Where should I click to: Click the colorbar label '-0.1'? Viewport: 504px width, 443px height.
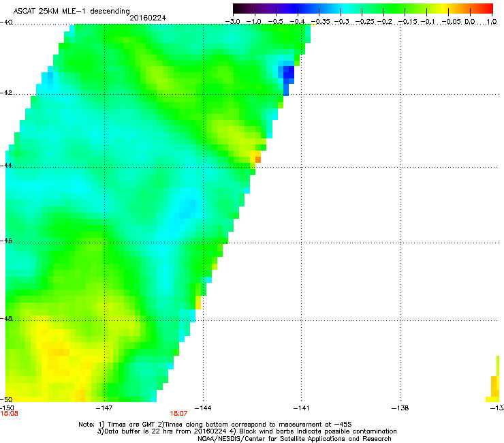[x=428, y=22]
